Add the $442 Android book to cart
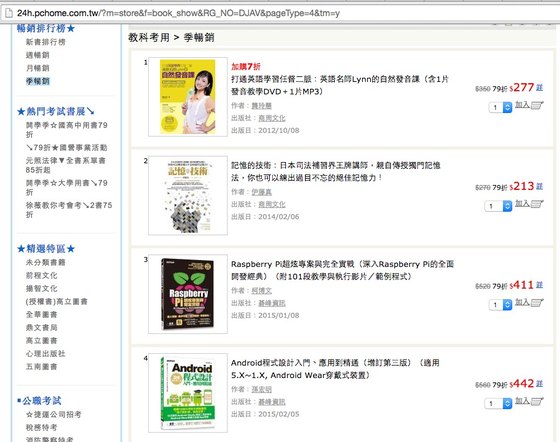Viewport: 560px width, 442px height. [529, 401]
